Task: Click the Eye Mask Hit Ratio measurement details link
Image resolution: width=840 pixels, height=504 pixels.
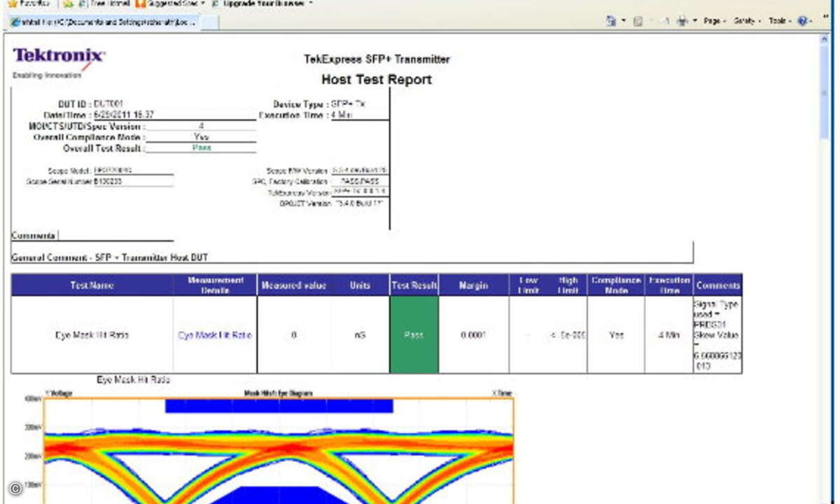Action: click(x=215, y=335)
